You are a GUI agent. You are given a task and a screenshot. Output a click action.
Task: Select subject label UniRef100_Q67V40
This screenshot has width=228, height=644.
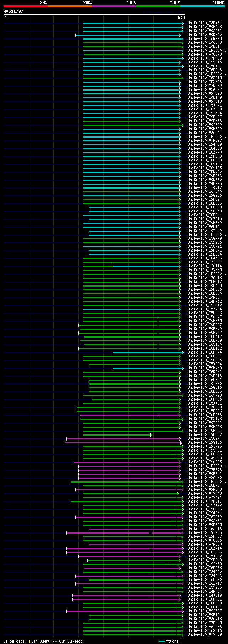click(204, 191)
